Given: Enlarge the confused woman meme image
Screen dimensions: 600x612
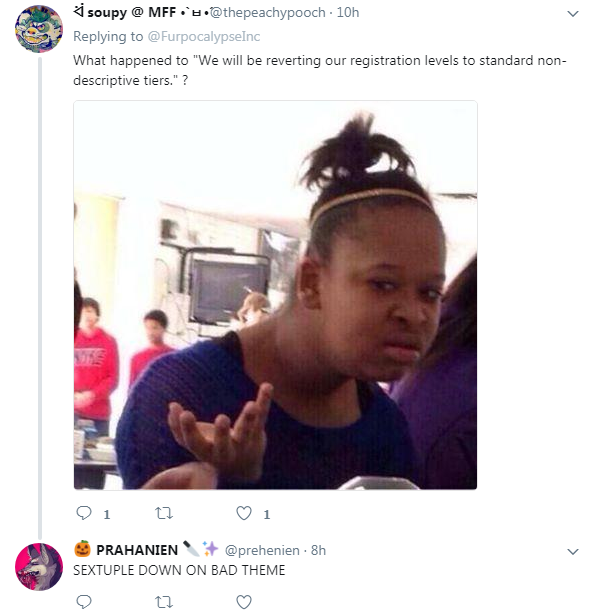Looking at the screenshot, I should [275, 295].
